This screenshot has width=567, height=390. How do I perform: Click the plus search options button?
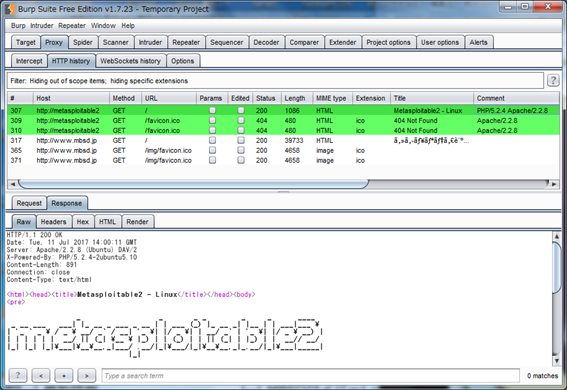pos(64,376)
